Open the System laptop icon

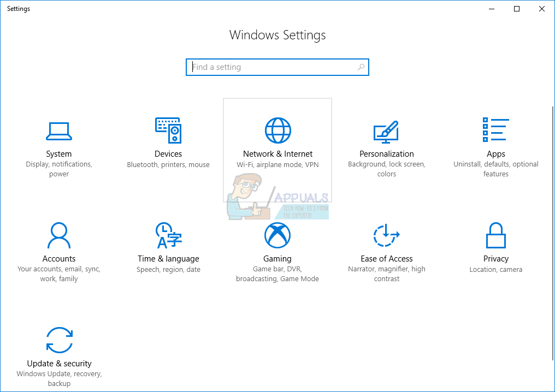tap(59, 131)
